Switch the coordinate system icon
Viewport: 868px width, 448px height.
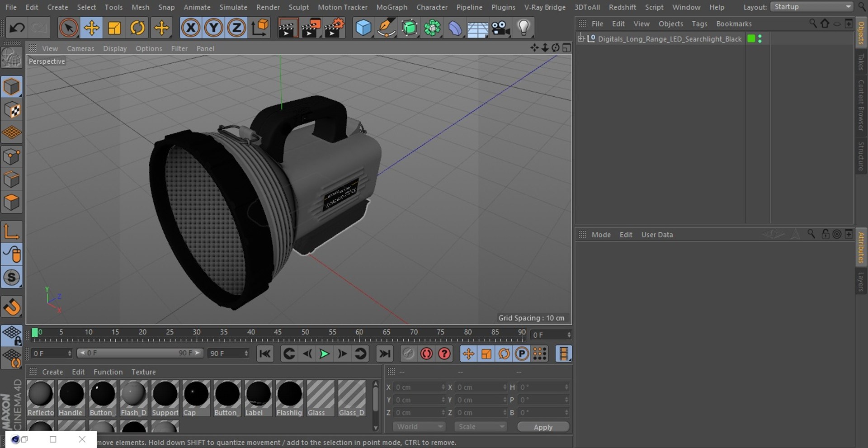(x=260, y=28)
